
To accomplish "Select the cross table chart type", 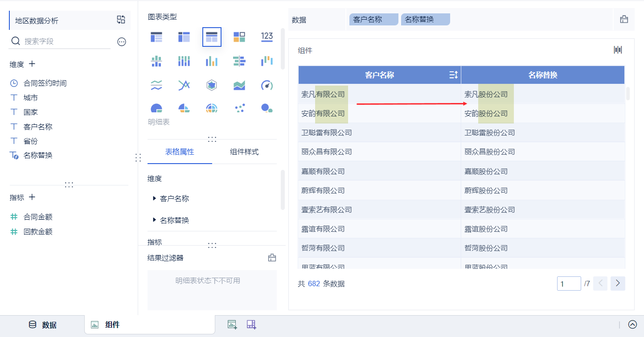I will point(184,37).
